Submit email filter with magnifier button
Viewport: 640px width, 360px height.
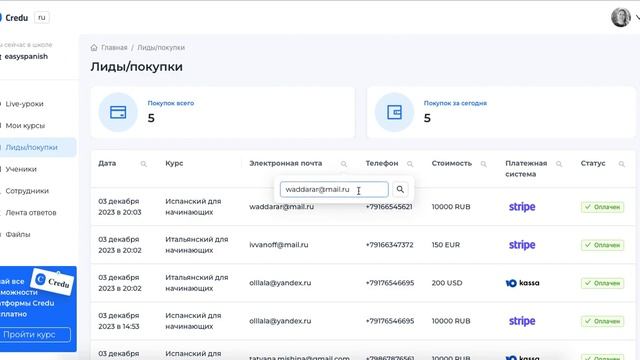400,189
